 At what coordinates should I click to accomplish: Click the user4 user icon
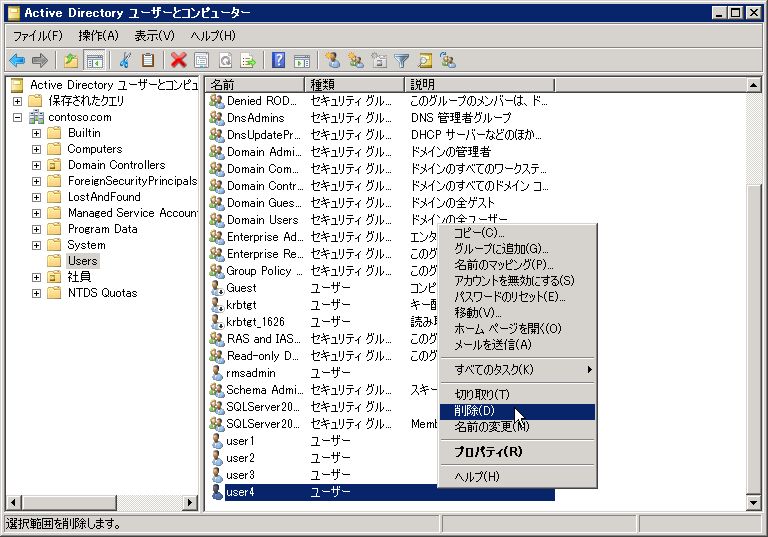coord(217,492)
